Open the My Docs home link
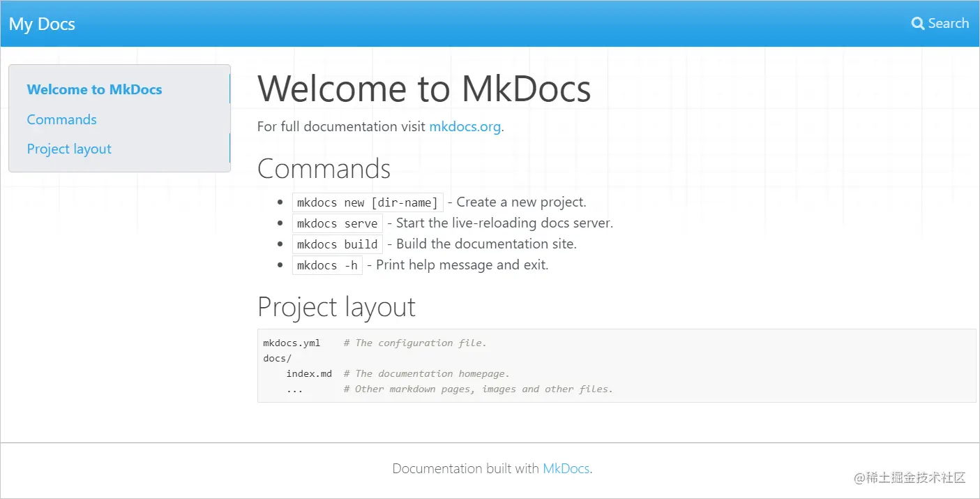 pos(42,24)
